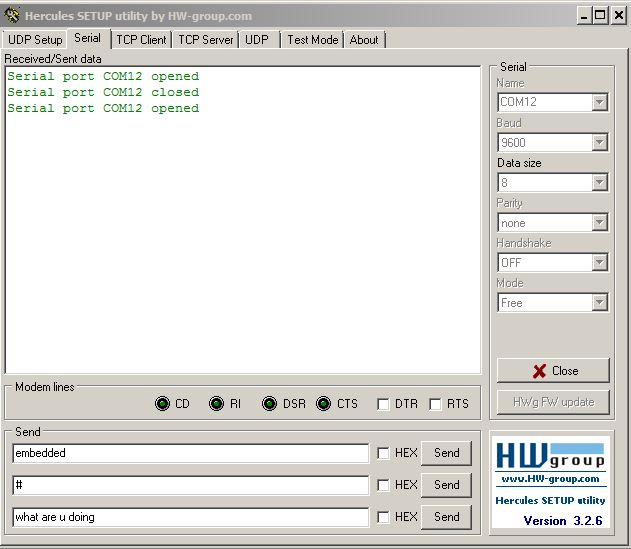
Task: Enable the DTR checkbox
Action: (383, 404)
